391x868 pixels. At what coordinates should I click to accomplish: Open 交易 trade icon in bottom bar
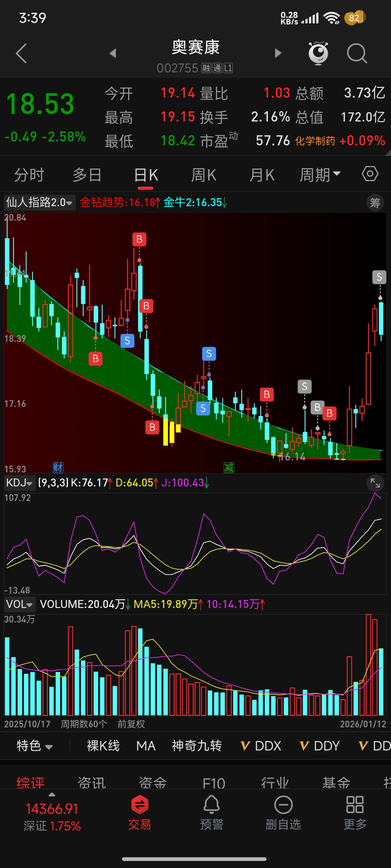[x=139, y=812]
